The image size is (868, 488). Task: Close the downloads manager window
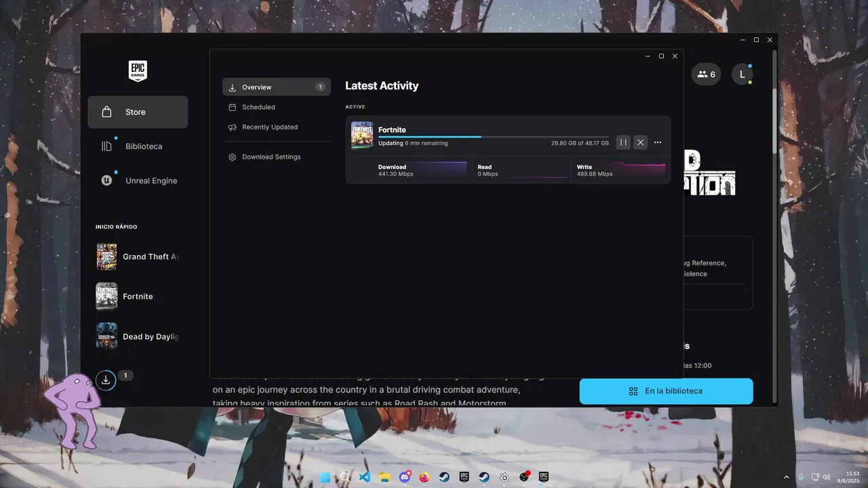(x=675, y=56)
